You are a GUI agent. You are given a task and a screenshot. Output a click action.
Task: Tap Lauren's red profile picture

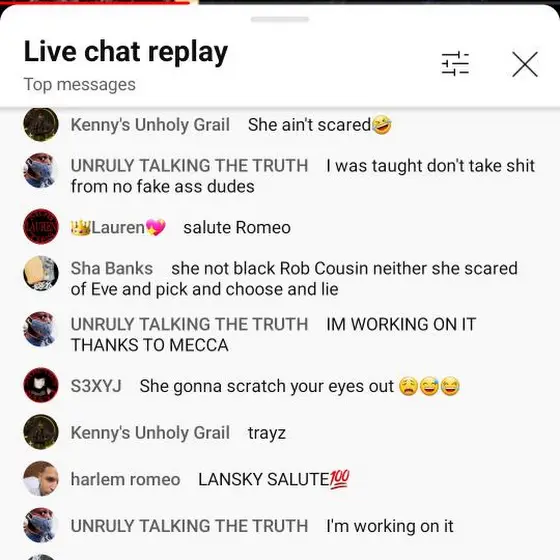41,227
